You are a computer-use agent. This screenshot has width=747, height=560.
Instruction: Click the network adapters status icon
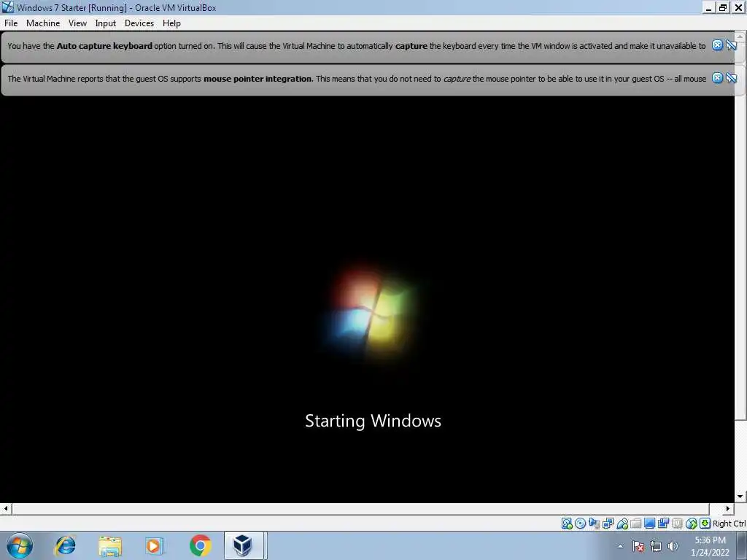click(608, 524)
